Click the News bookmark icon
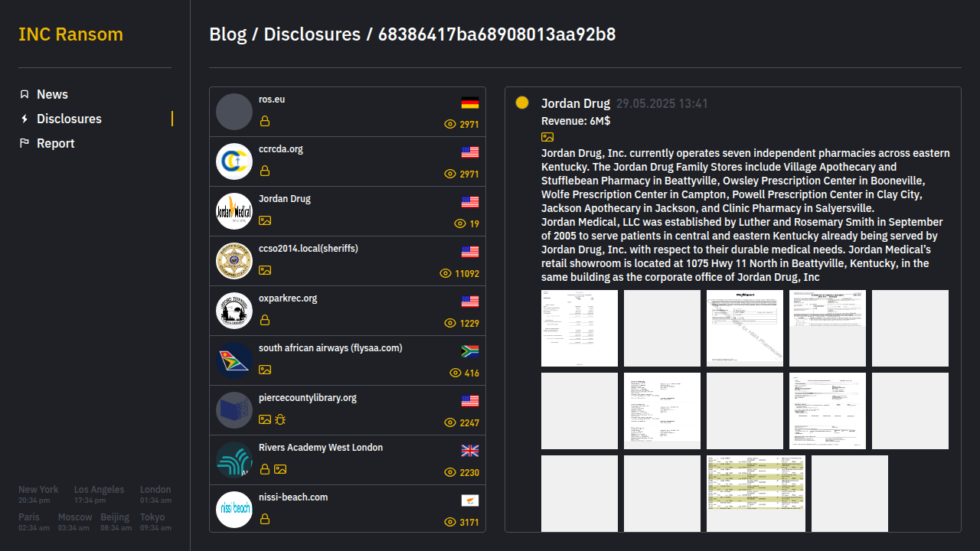The width and height of the screenshot is (980, 551). coord(24,94)
